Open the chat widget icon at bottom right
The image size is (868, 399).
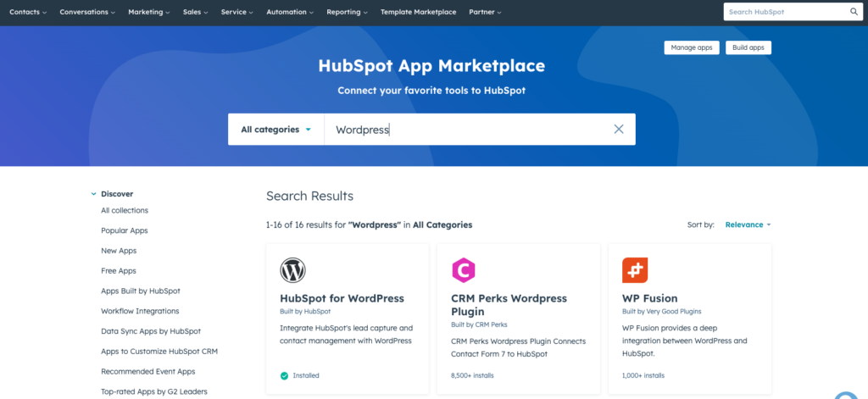[847, 394]
